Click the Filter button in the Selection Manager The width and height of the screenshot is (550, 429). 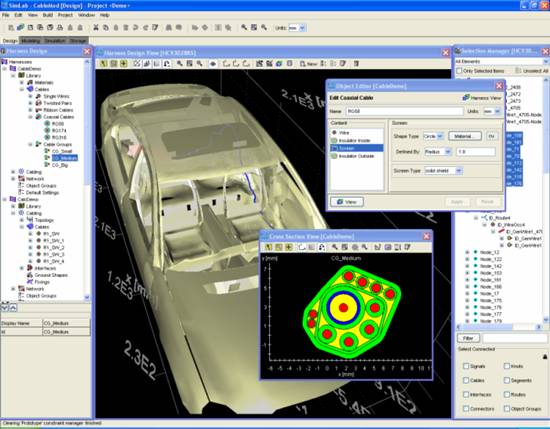point(469,338)
